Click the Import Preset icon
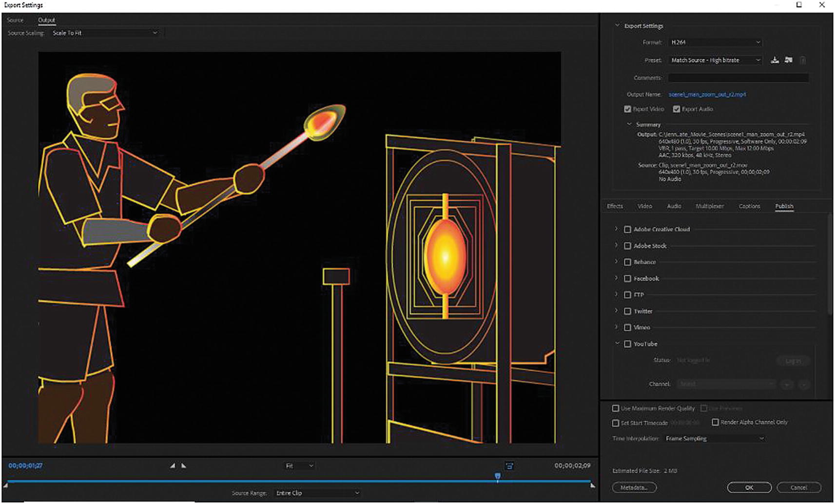The image size is (835, 504). pos(788,60)
